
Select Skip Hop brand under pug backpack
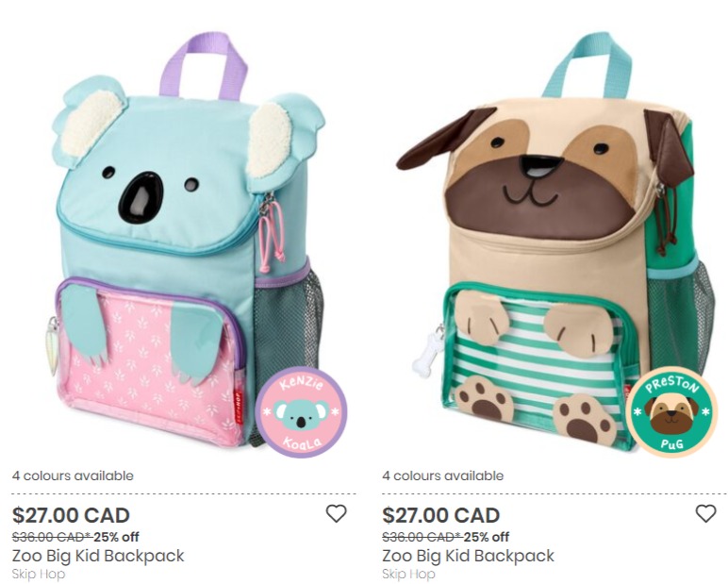[x=408, y=575]
